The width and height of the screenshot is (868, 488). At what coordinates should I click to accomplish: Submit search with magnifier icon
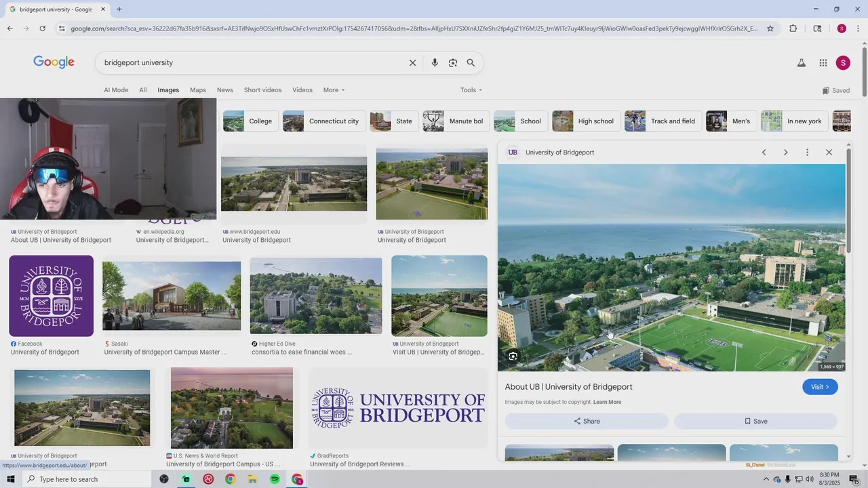click(471, 63)
